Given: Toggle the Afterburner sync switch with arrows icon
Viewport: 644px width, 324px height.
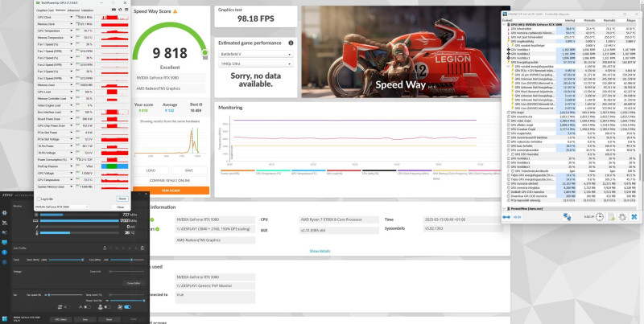Looking at the screenshot, I should [x=68, y=307].
